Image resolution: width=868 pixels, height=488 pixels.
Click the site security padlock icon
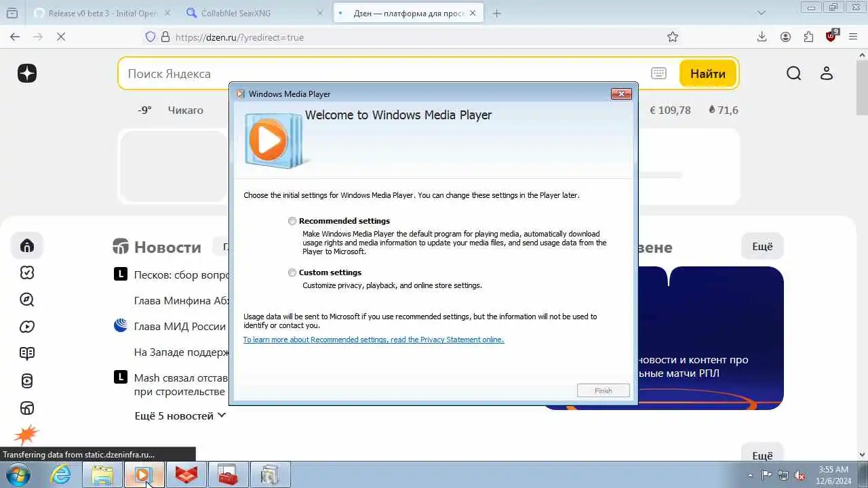[x=165, y=37]
